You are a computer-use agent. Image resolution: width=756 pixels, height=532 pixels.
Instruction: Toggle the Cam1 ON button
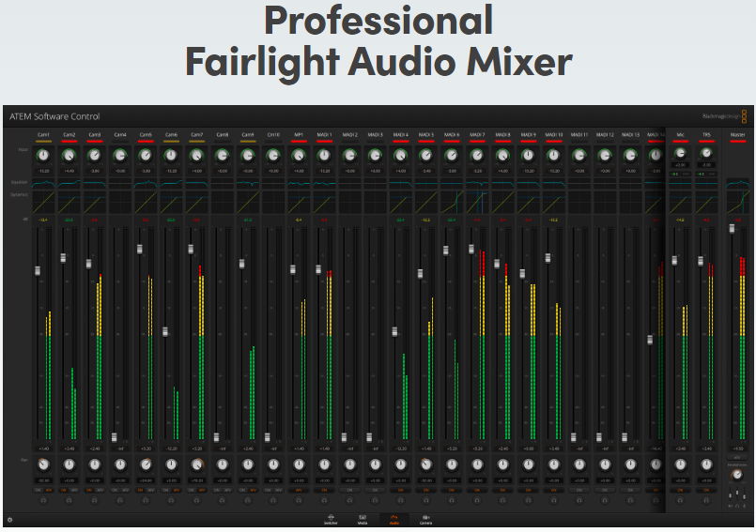[39, 490]
